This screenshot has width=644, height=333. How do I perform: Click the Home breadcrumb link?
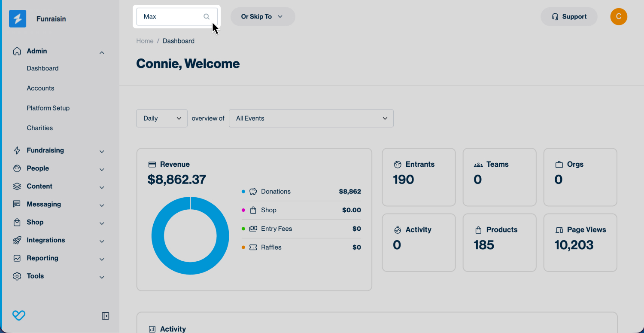145,41
